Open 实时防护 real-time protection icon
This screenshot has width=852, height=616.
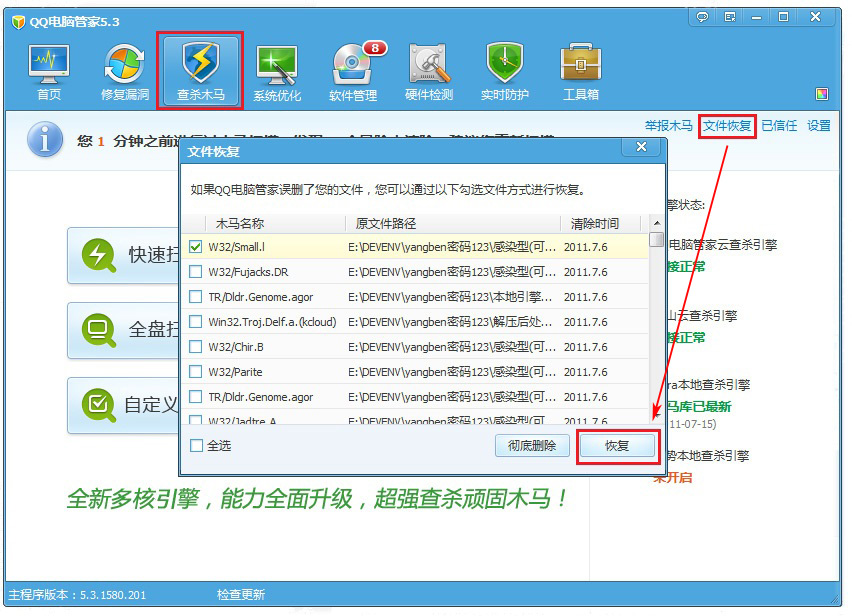[x=505, y=71]
